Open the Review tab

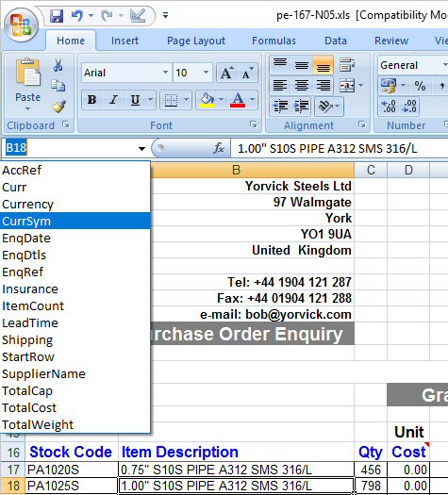391,41
